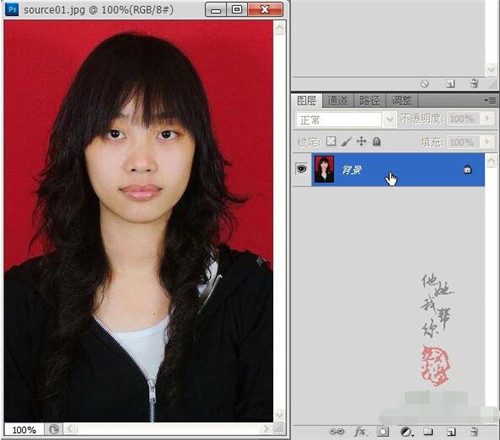Open the blend mode dropdown

click(346, 120)
